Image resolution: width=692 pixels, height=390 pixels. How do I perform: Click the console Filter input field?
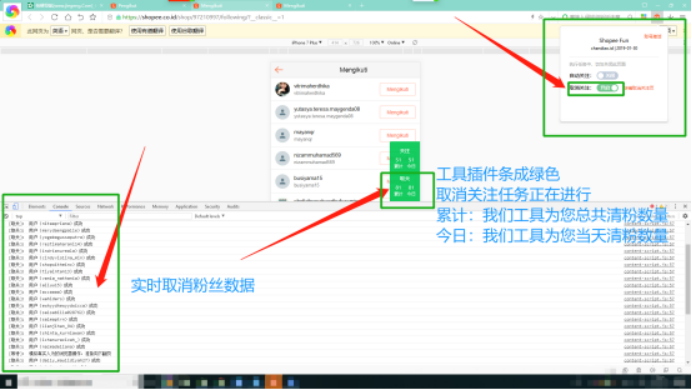tap(129, 216)
